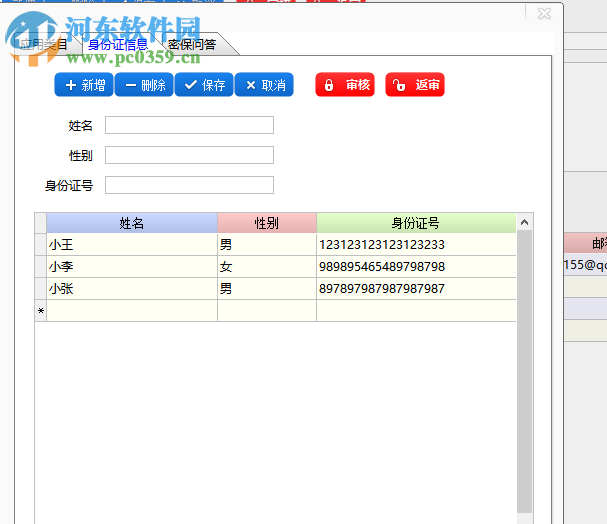Select ID number 12312312312312323​3

tap(416, 244)
